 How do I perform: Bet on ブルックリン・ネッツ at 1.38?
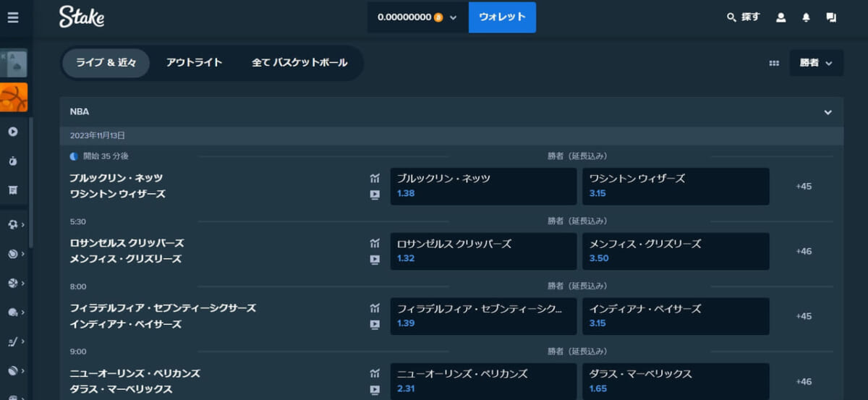pos(483,186)
